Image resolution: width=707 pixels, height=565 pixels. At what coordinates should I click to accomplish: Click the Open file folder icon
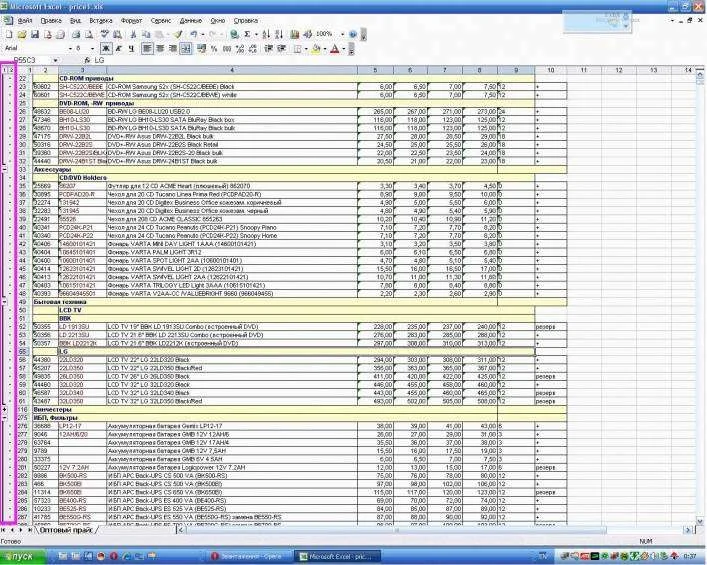(22, 34)
